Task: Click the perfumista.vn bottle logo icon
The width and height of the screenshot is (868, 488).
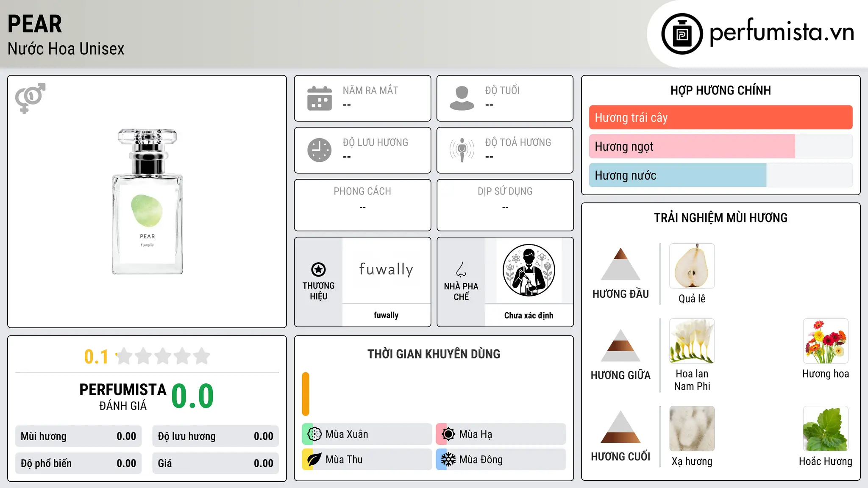Action: tap(682, 34)
